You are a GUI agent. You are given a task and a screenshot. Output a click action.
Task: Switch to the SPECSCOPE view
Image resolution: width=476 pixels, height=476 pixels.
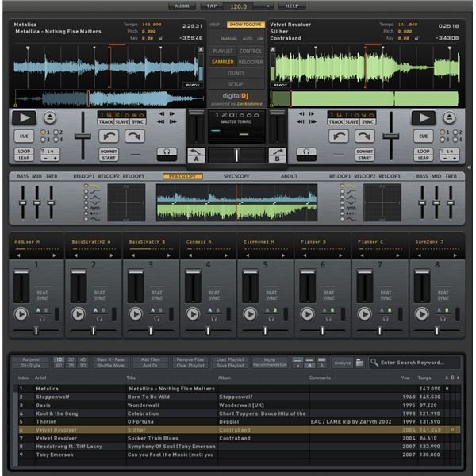[x=236, y=176]
